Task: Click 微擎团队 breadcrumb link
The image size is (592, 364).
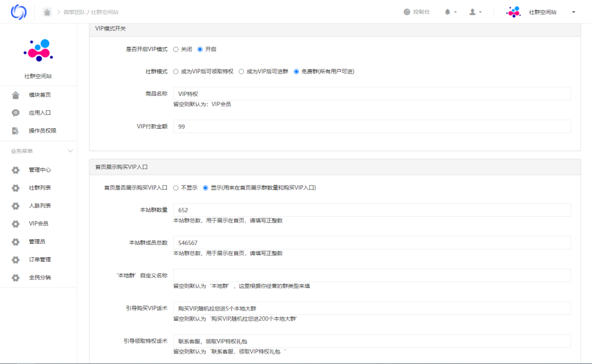Action: coord(74,12)
